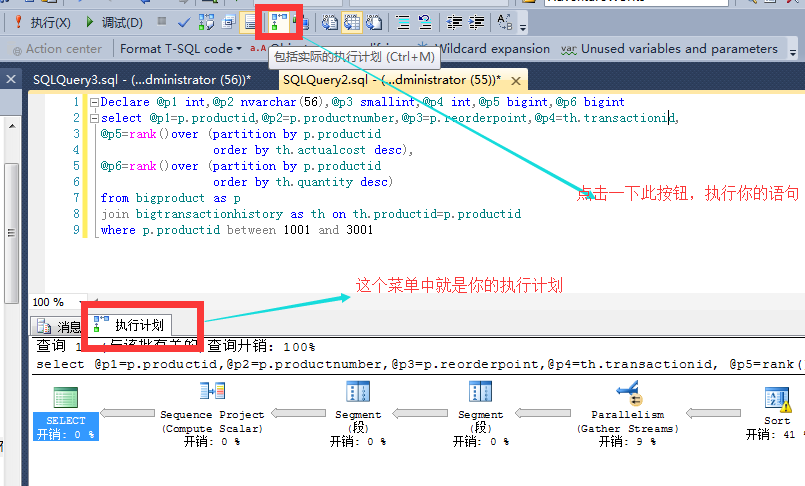
Task: Select the Segment node beside Parallelism
Action: pos(480,414)
